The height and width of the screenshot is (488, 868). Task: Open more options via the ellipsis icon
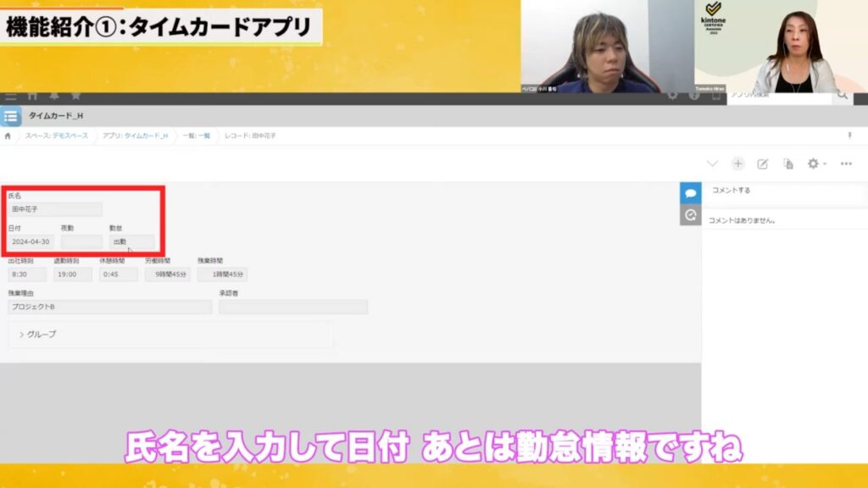click(x=846, y=163)
